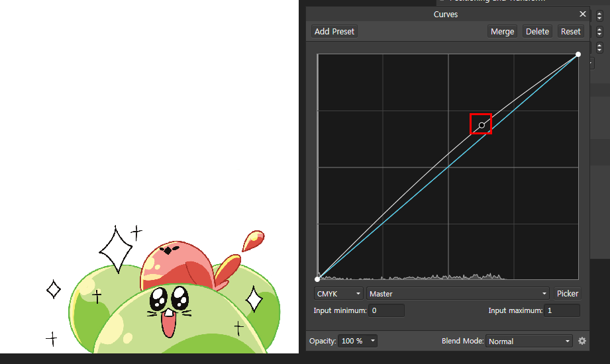Screen dimensions: 610x364
Task: Open the Master channel dropdown
Action: 458,294
